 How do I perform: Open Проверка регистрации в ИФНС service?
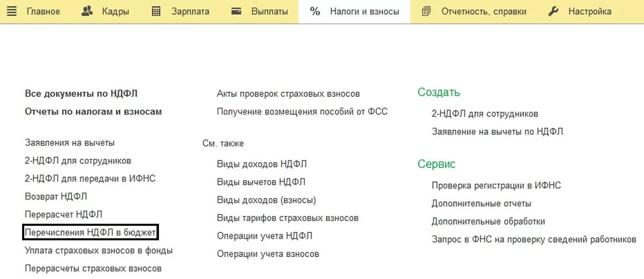[x=496, y=186]
